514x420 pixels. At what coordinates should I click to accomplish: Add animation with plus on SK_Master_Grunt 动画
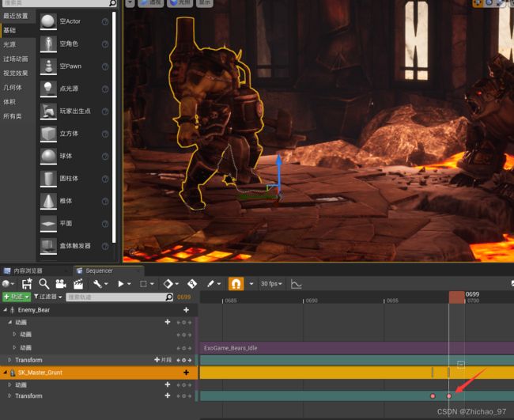point(168,384)
